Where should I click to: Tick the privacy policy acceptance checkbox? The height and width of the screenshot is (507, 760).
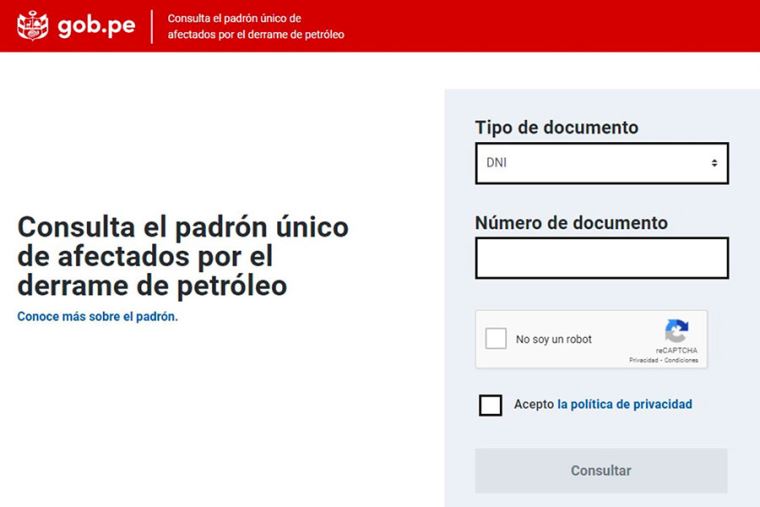[x=490, y=405]
